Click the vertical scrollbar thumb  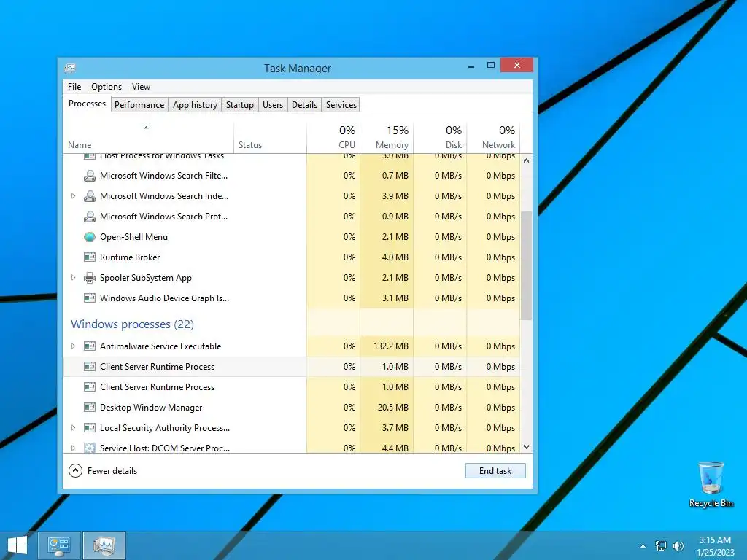point(526,265)
